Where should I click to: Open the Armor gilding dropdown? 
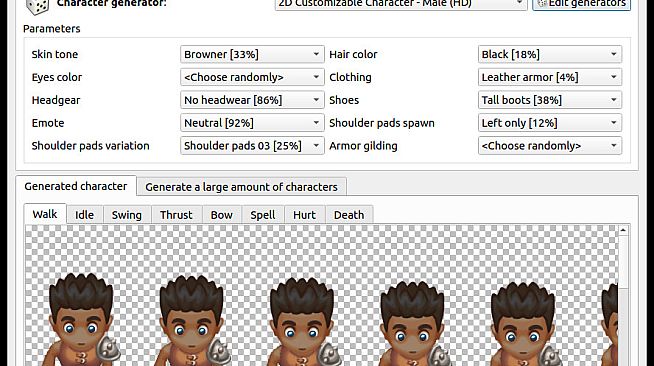[x=550, y=145]
